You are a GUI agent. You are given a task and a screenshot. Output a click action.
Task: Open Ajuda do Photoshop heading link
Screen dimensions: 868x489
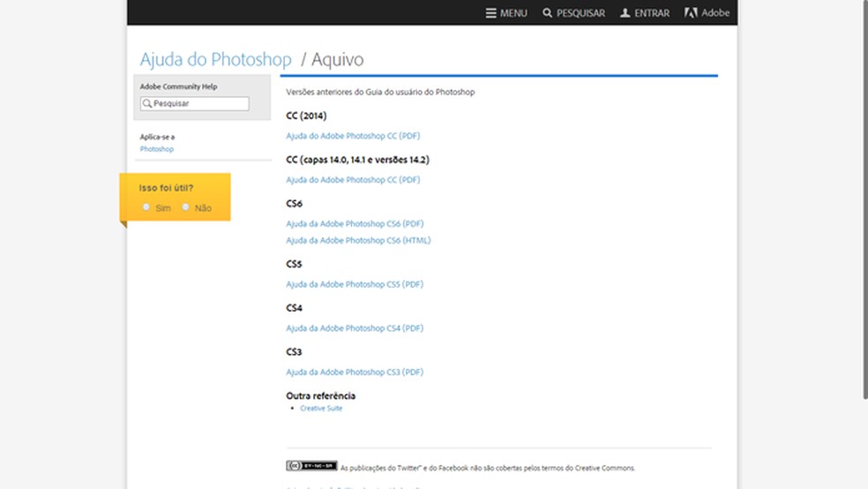[215, 59]
